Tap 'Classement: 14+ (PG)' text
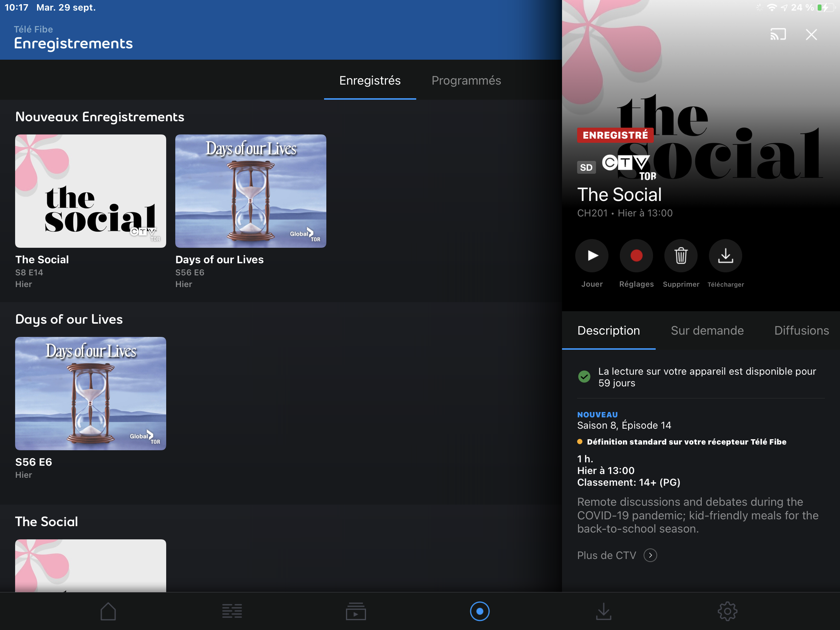The image size is (840, 630). click(x=628, y=482)
